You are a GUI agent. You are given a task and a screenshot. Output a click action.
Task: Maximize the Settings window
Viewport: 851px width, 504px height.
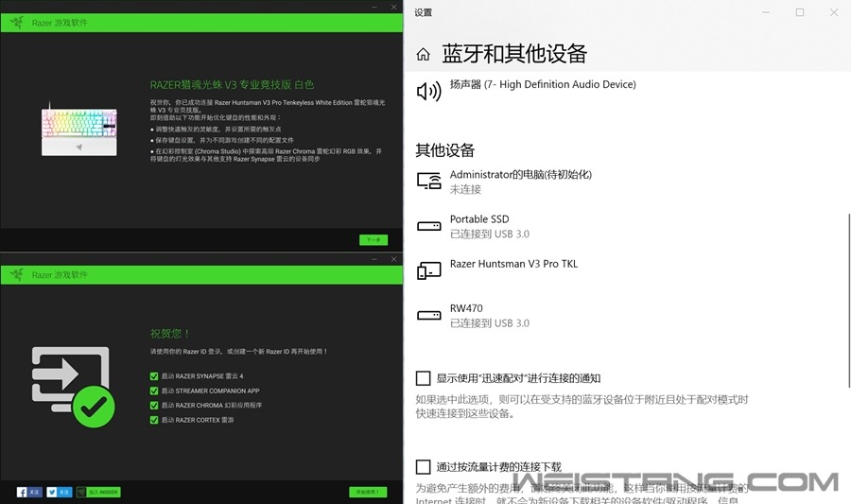point(800,12)
